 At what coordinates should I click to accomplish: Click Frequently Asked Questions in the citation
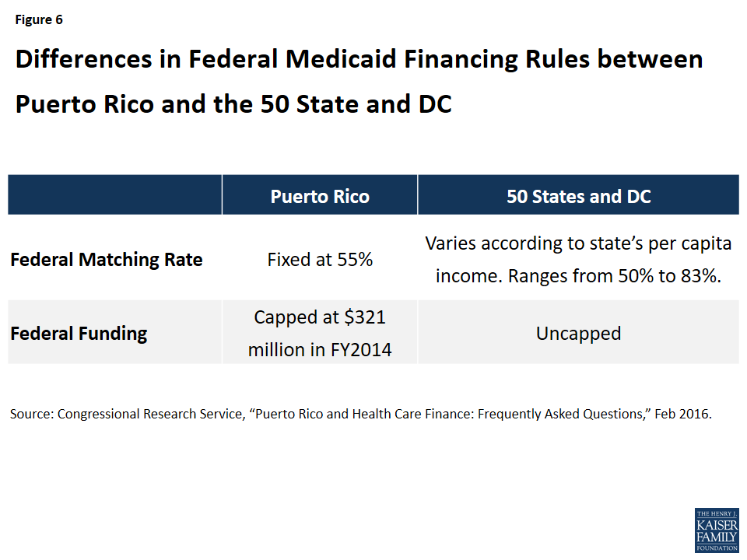tap(559, 415)
